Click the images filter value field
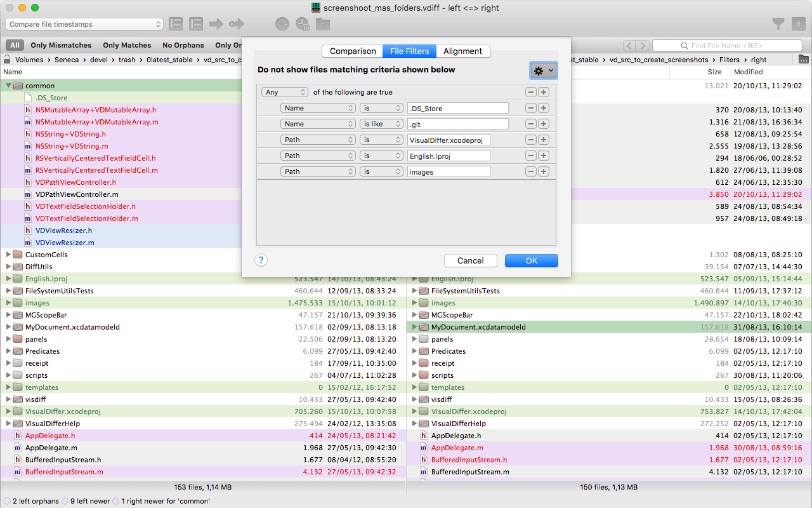The width and height of the screenshot is (812, 508). 449,171
